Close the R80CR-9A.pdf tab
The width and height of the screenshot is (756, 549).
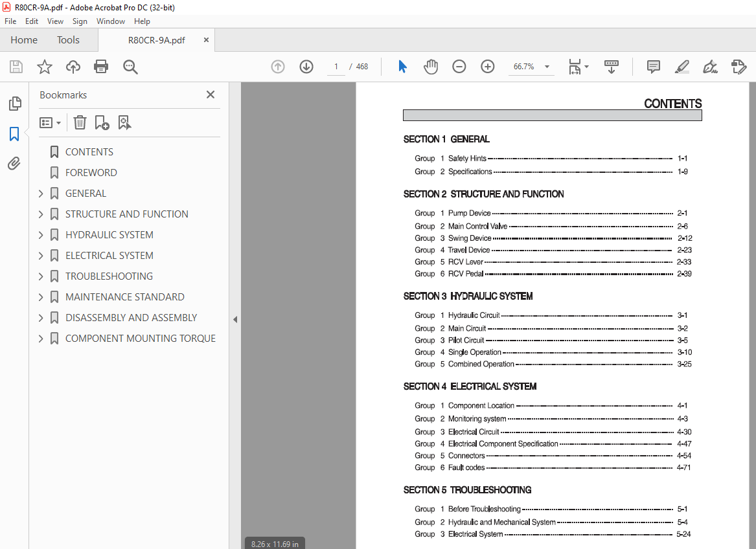click(x=207, y=40)
